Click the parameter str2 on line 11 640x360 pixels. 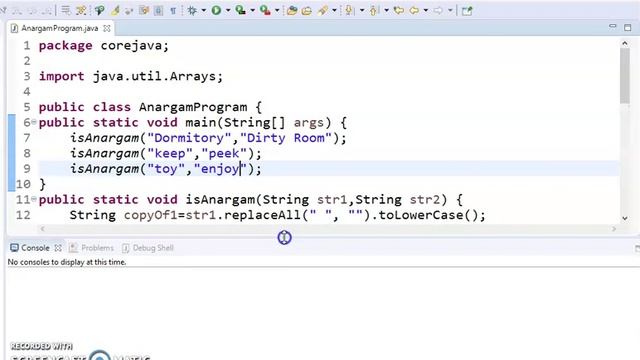(425, 200)
